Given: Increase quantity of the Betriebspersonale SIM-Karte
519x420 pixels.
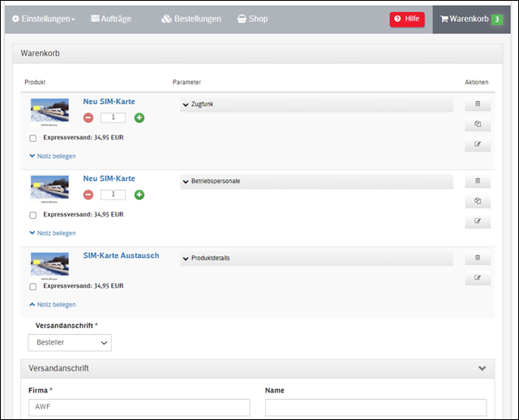Looking at the screenshot, I should pyautogui.click(x=139, y=195).
